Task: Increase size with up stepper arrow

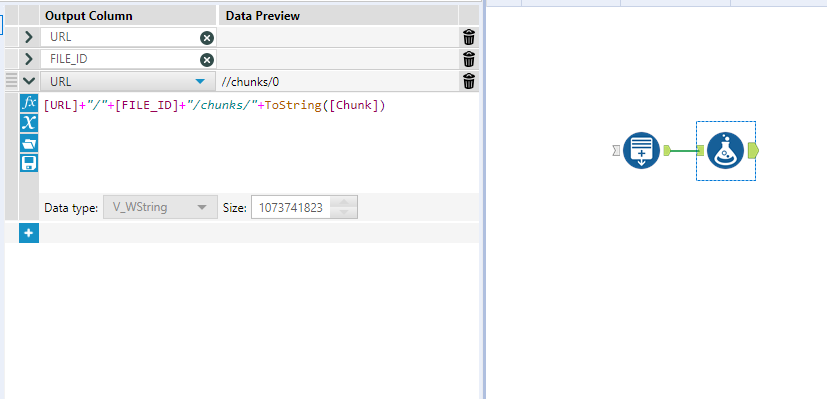Action: (344, 202)
